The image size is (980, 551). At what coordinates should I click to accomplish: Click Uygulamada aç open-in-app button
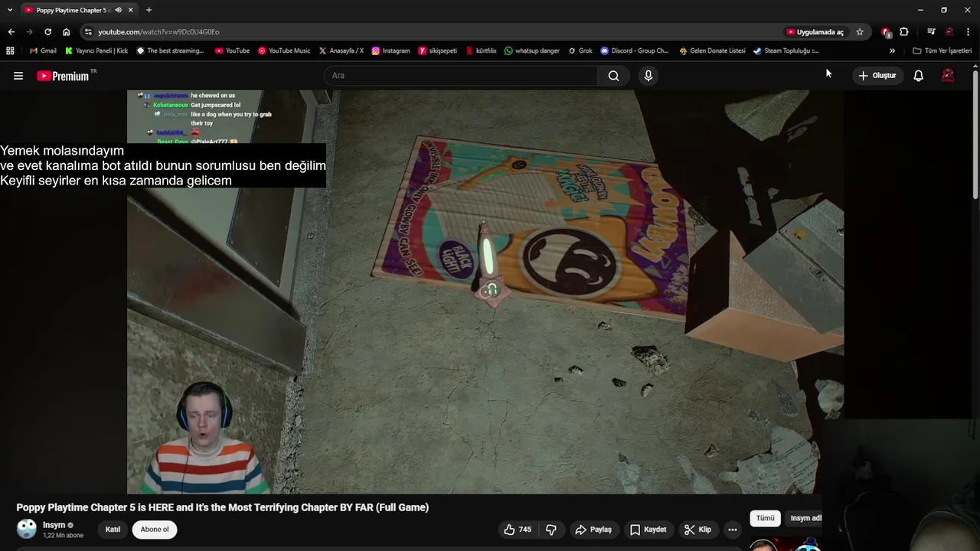point(815,32)
